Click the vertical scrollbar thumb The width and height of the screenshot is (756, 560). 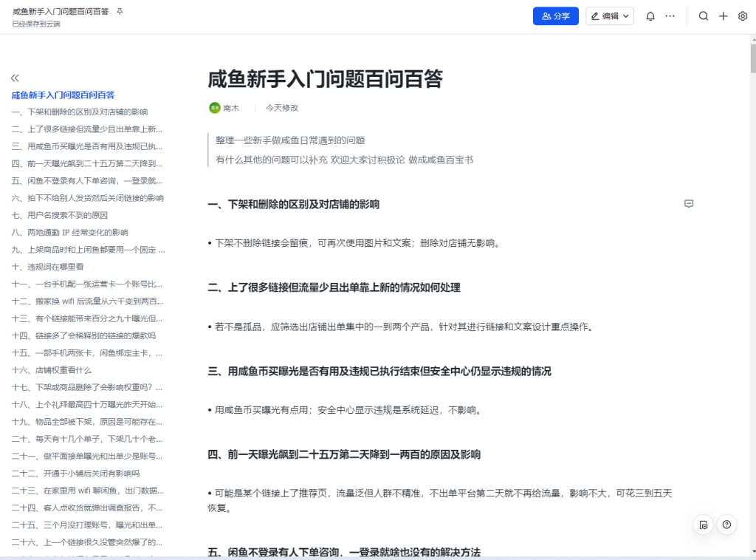coord(752,58)
